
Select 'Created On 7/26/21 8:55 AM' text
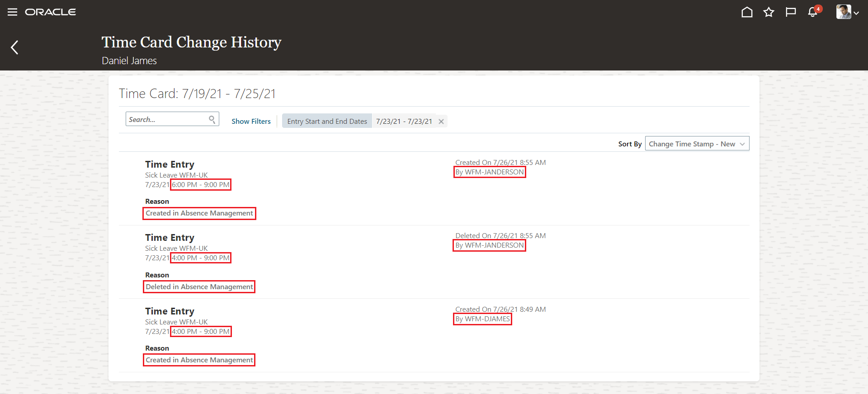coord(500,162)
